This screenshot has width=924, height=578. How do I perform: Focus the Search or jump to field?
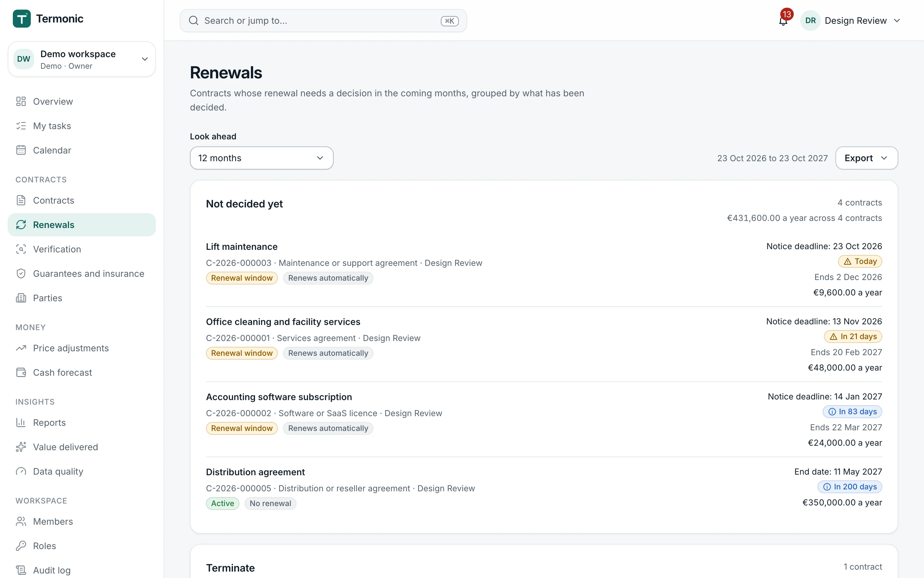[x=323, y=21]
